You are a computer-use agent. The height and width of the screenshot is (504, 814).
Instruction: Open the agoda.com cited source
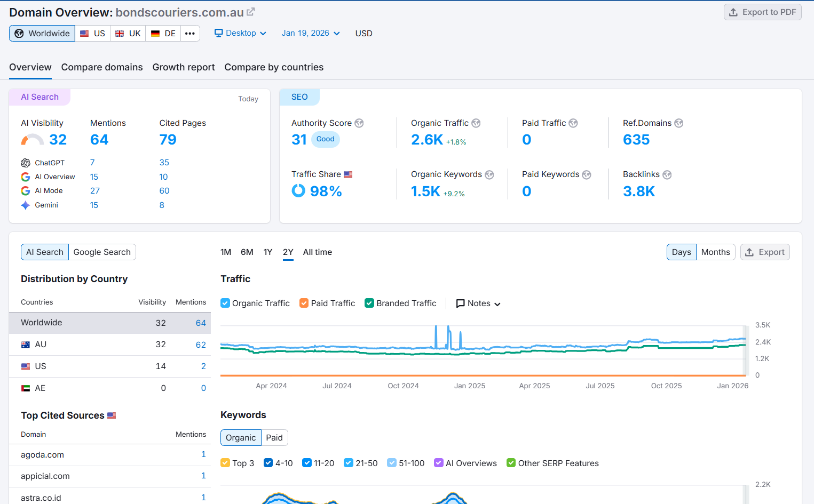[42, 455]
